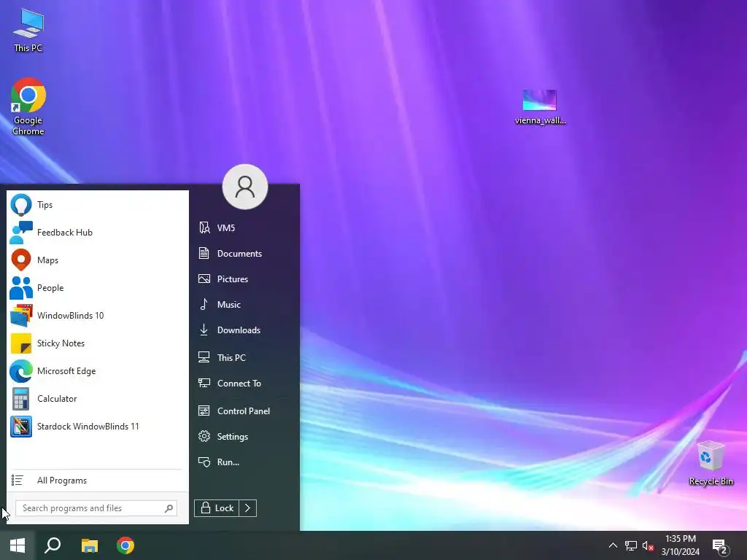The image size is (747, 560).
Task: Open Maps app in Start menu
Action: click(98, 260)
